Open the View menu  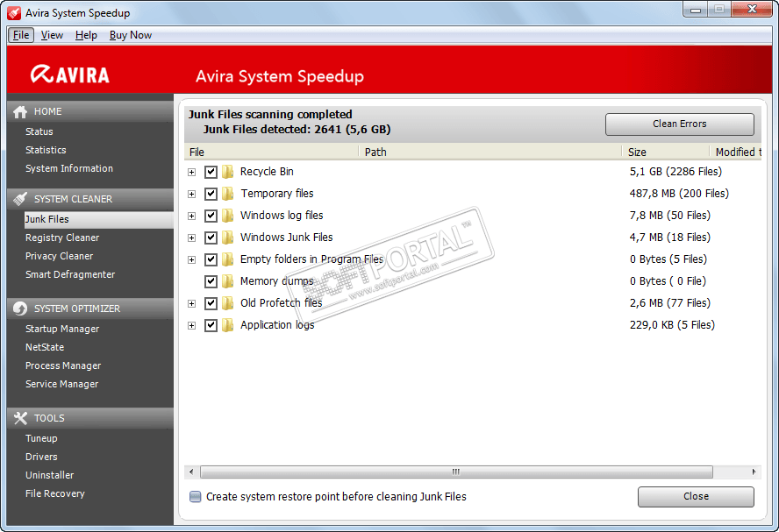point(52,35)
